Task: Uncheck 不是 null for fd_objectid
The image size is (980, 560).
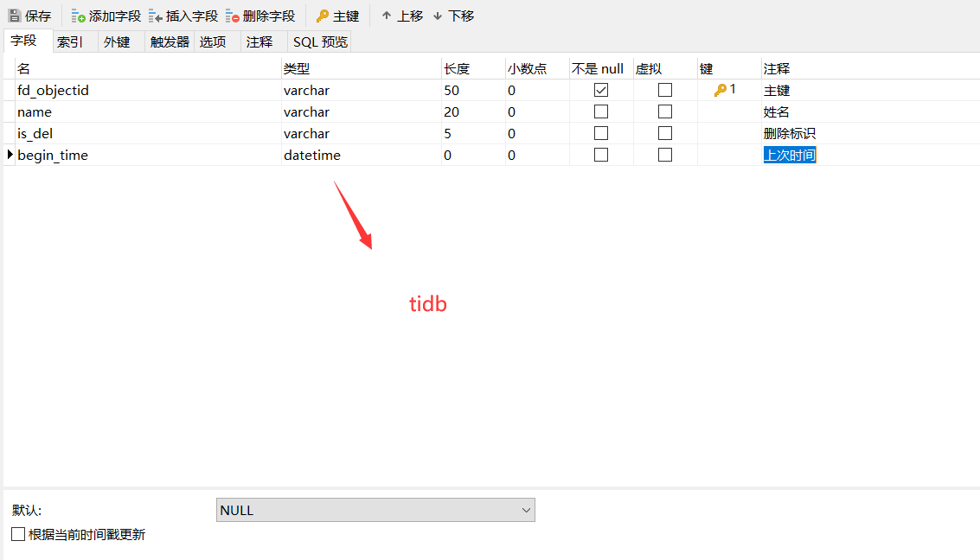Action: (600, 90)
